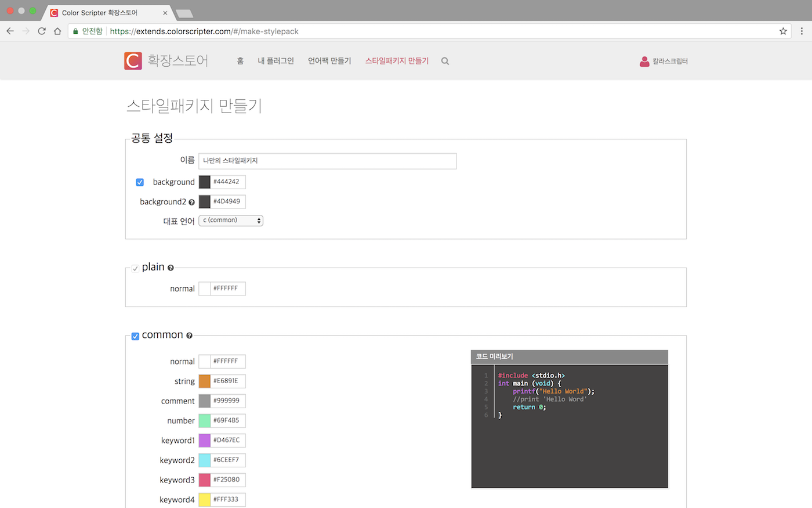Toggle the background checkbox

click(140, 182)
